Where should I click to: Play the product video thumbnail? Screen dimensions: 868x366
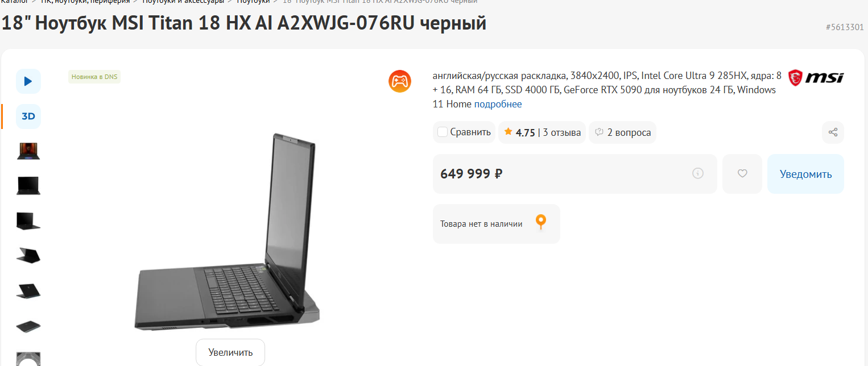coord(28,81)
